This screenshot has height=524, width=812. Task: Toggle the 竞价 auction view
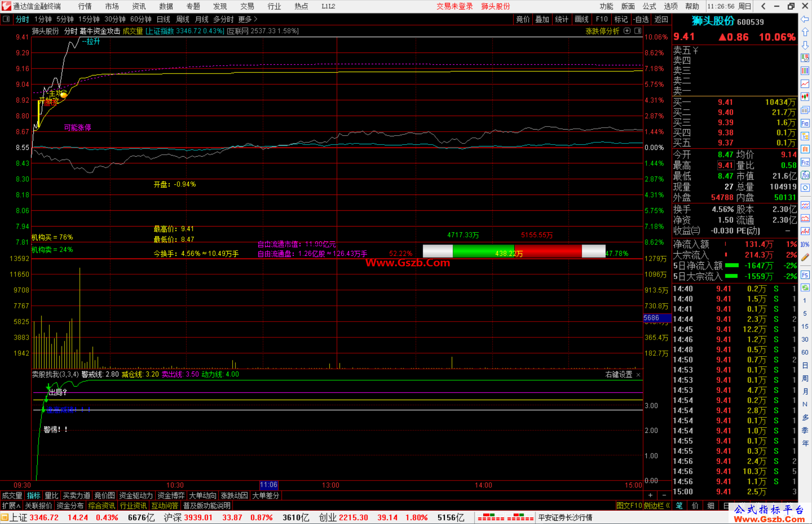pyautogui.click(x=523, y=19)
